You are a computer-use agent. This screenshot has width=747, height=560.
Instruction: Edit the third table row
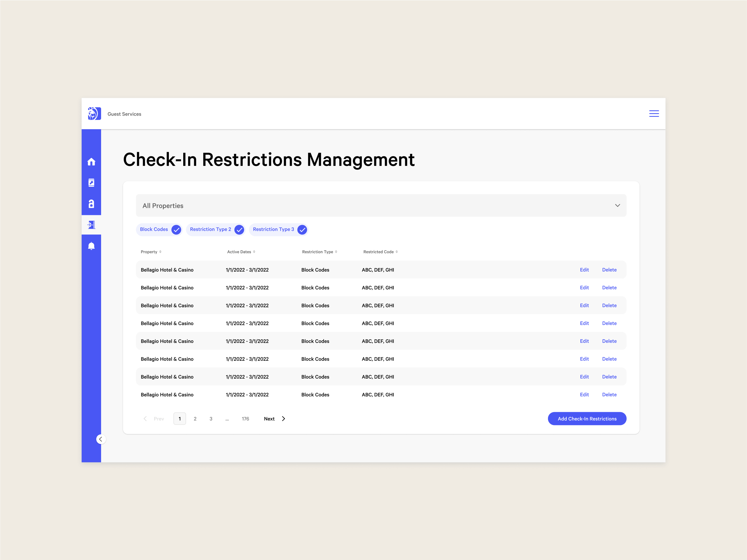pyautogui.click(x=584, y=305)
